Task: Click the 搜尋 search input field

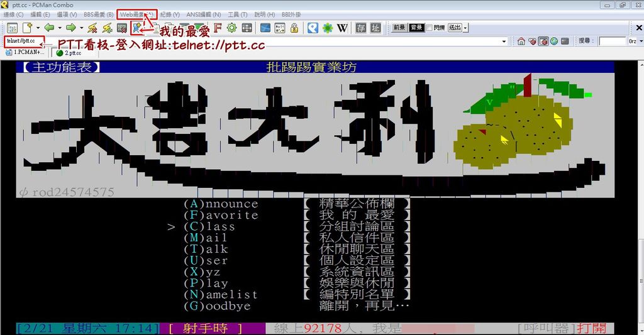Action: [x=613, y=41]
